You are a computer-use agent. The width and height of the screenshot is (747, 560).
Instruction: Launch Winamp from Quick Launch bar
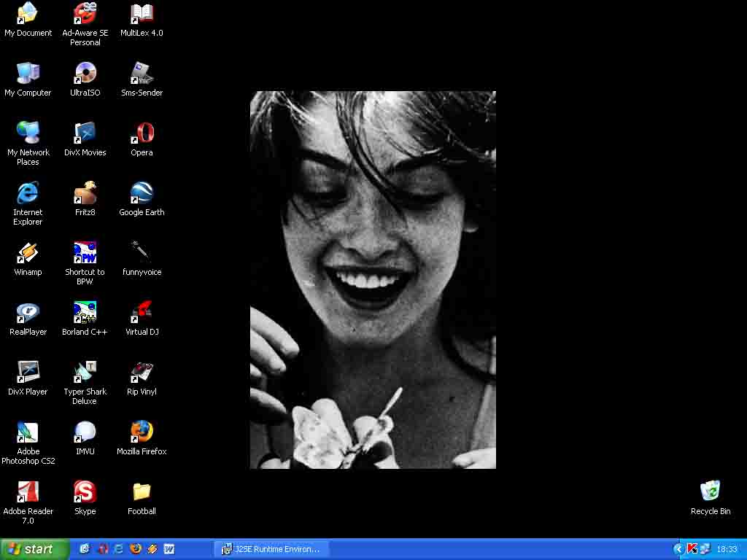point(152,549)
